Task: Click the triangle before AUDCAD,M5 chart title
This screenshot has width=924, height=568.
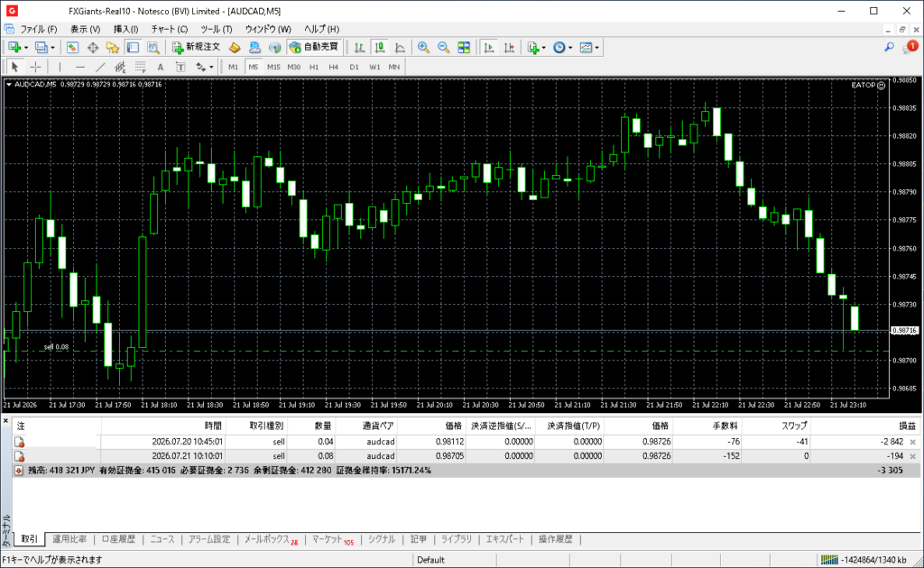Action: point(9,85)
